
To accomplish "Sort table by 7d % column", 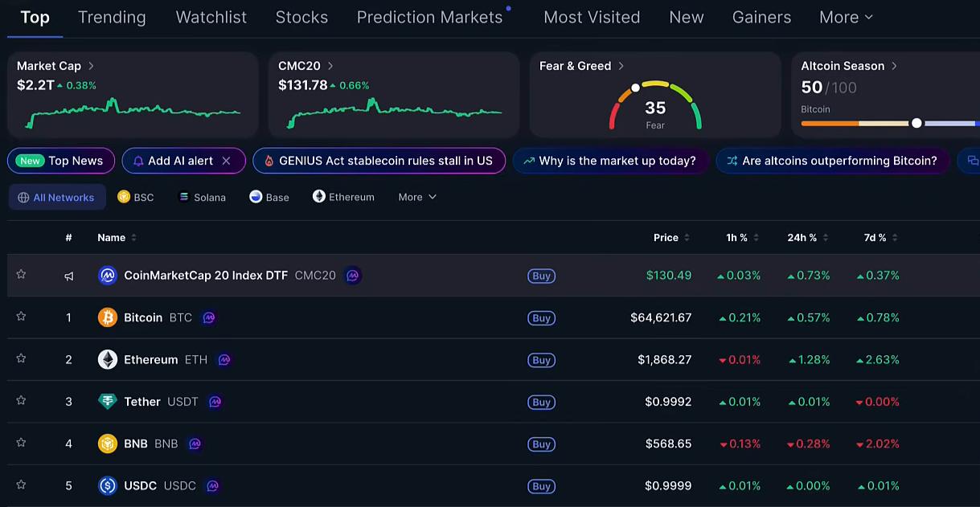I will (881, 238).
